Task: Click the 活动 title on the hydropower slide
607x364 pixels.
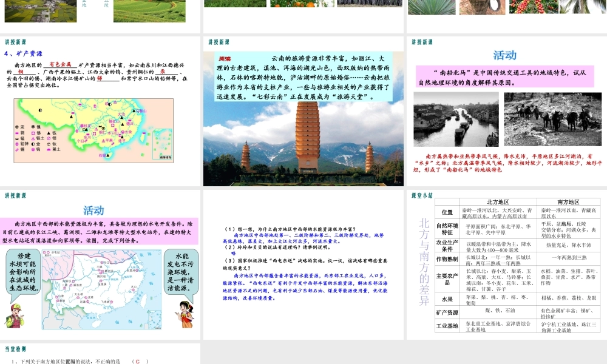Action: pyautogui.click(x=93, y=211)
